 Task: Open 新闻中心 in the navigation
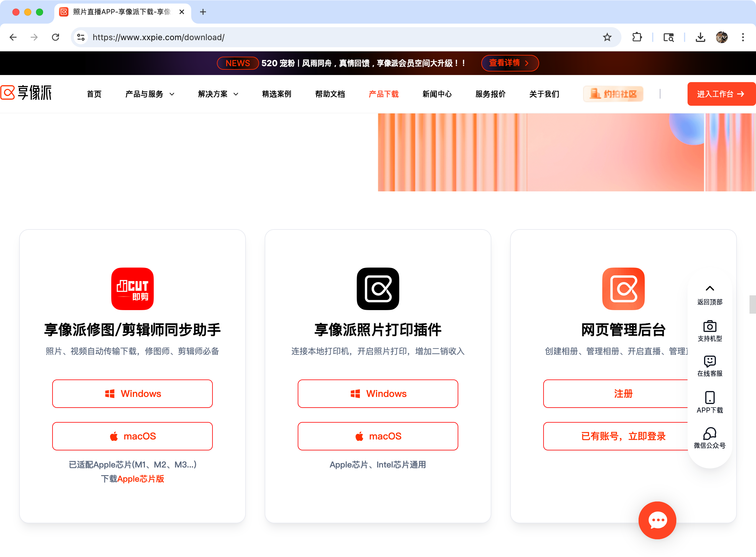pyautogui.click(x=437, y=94)
